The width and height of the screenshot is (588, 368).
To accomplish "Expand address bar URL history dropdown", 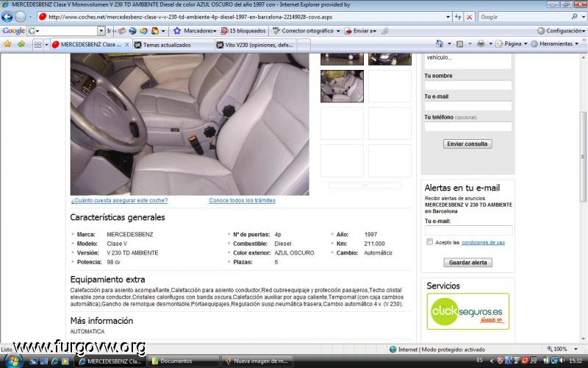I will tap(448, 17).
